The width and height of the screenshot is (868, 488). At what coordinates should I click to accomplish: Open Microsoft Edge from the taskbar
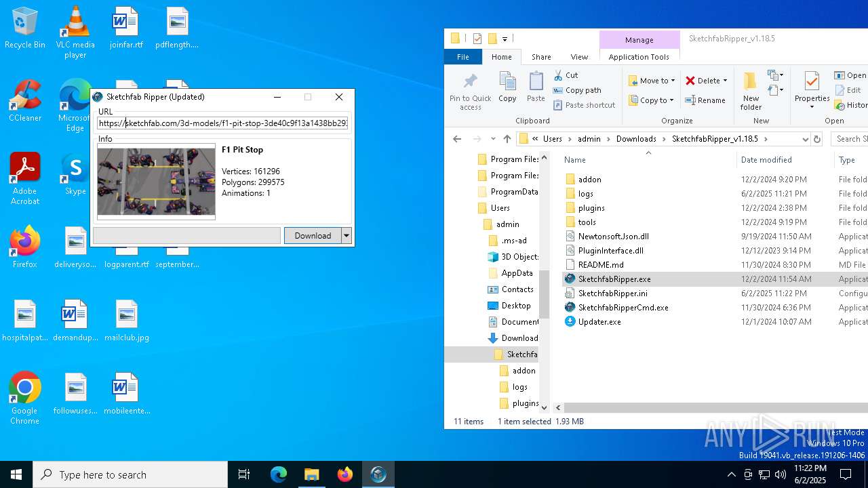[279, 474]
